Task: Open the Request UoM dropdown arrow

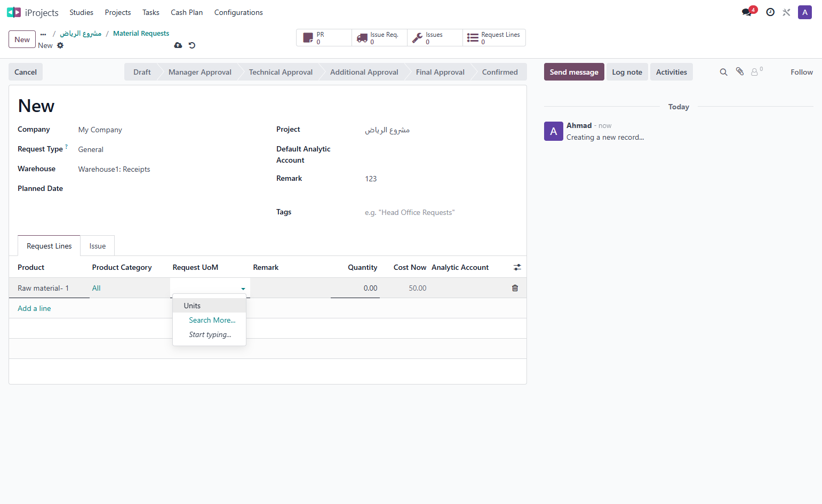Action: (243, 289)
